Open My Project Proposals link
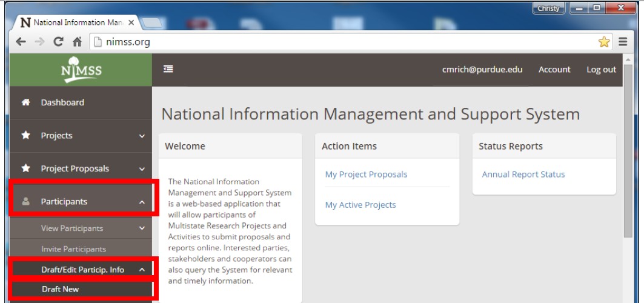Image resolution: width=644 pixels, height=303 pixels. click(x=366, y=175)
